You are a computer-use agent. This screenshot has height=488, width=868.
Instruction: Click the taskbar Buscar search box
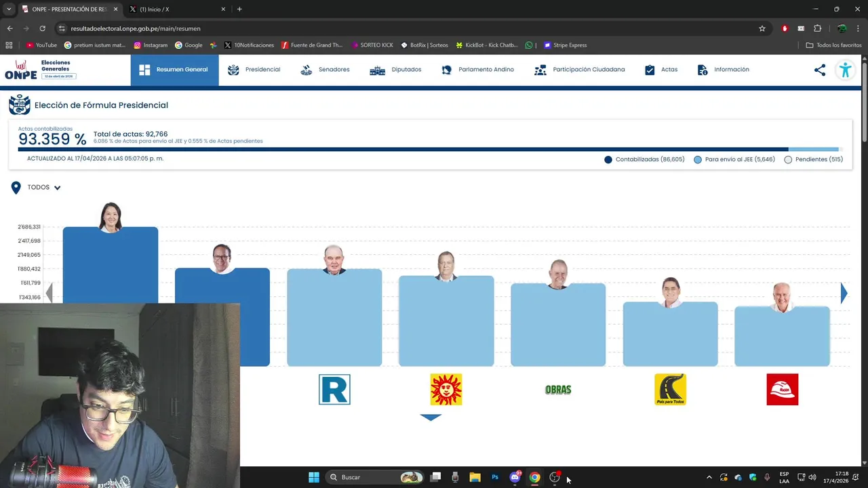click(374, 477)
